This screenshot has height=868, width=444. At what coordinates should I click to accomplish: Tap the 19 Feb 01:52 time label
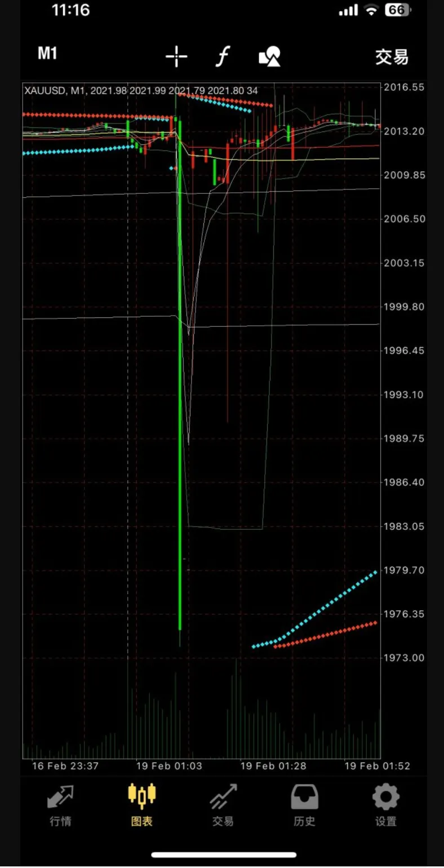coord(378,767)
